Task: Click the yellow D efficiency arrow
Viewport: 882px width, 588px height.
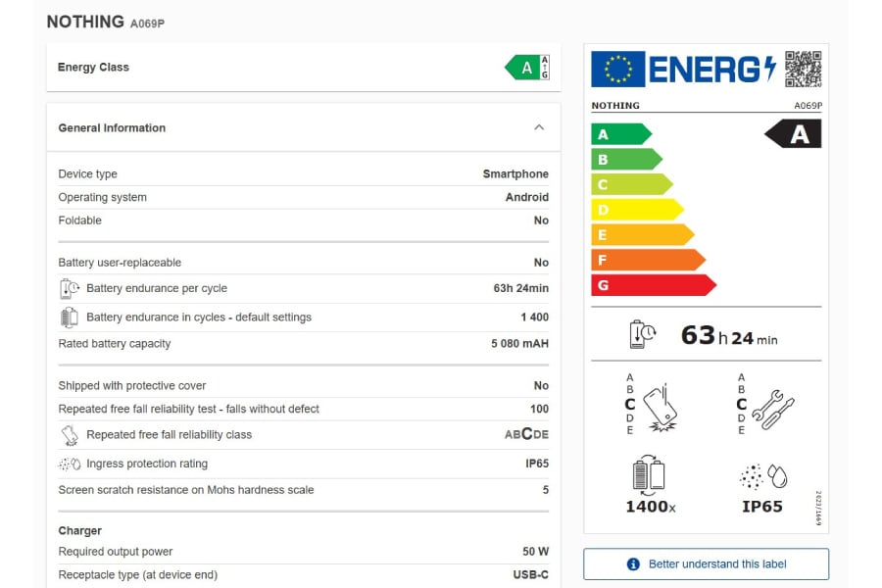Action: (x=635, y=210)
